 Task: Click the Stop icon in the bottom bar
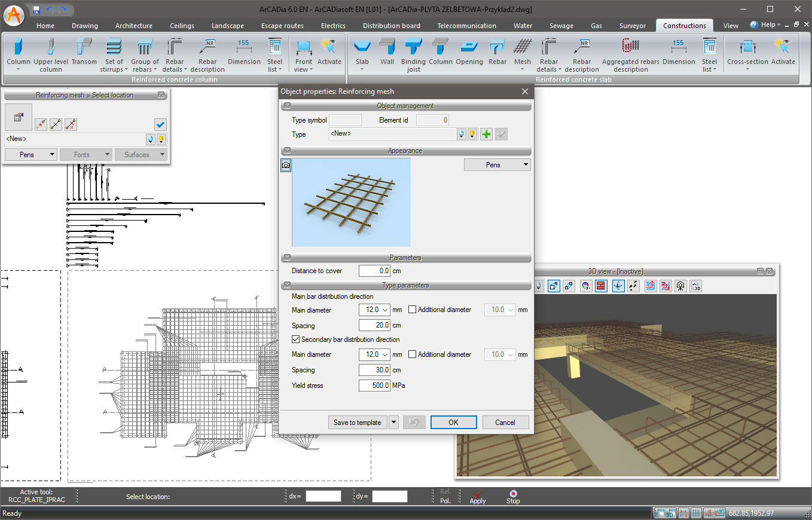click(x=513, y=496)
